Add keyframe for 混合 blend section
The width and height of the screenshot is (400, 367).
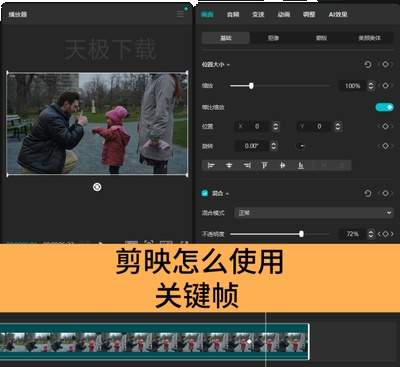[x=385, y=193]
